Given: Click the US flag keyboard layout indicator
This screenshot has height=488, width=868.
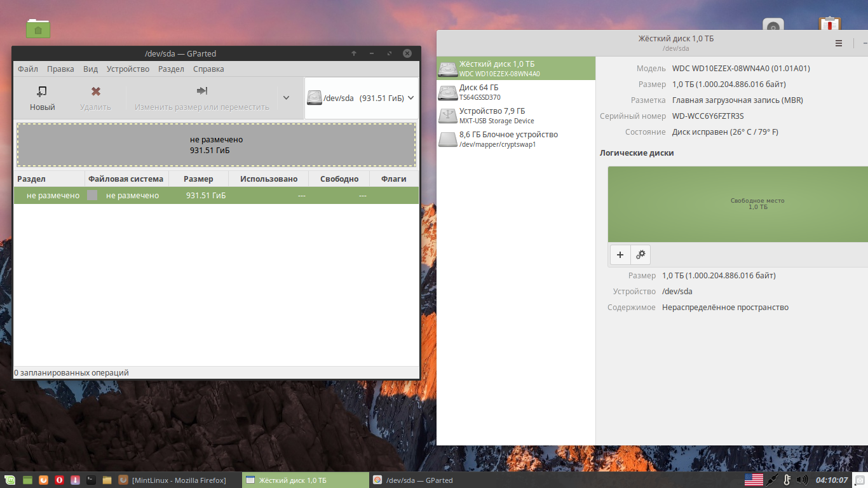Looking at the screenshot, I should [754, 480].
